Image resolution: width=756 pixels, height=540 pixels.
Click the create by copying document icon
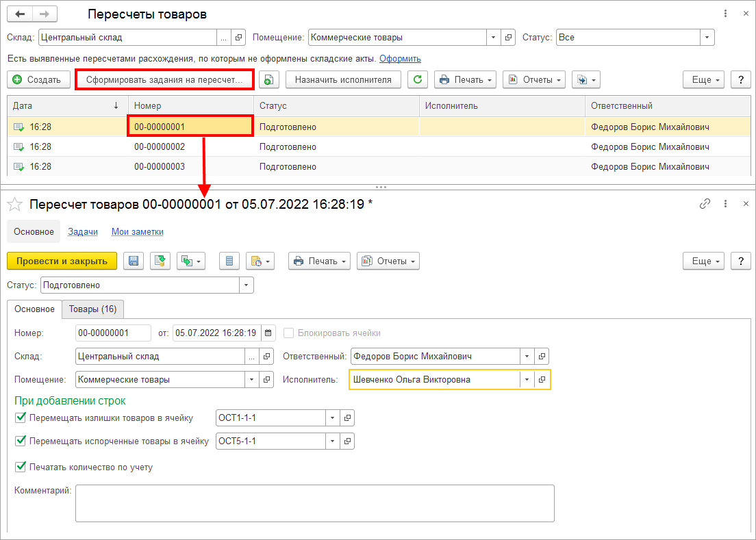pos(269,79)
